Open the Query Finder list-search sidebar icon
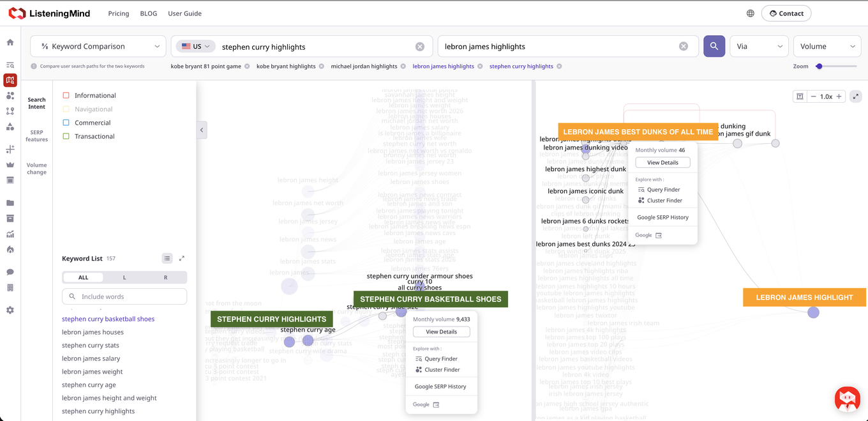 click(x=10, y=65)
